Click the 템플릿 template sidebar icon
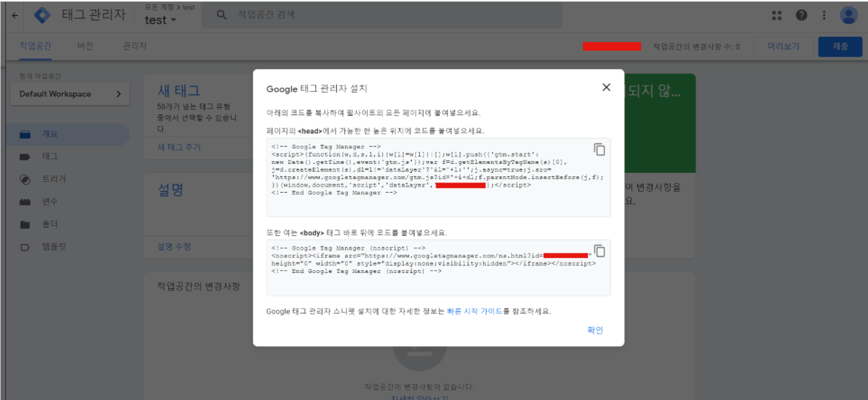The width and height of the screenshot is (868, 400). click(x=25, y=247)
